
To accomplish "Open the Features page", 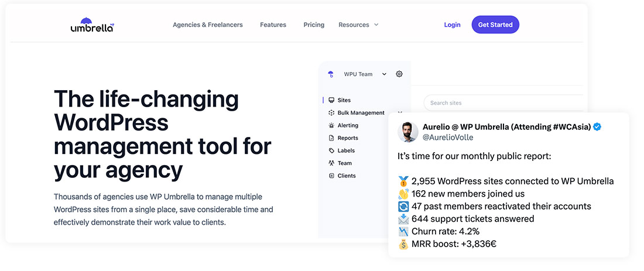I will pos(273,25).
